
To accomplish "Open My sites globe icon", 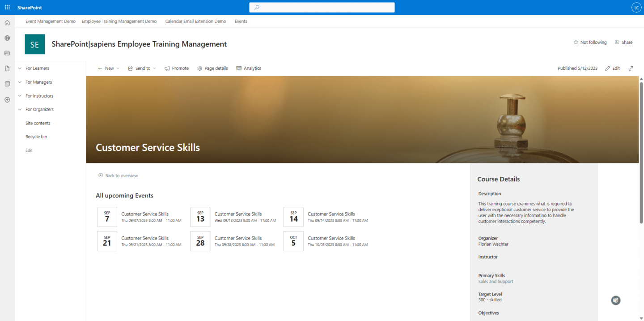I will pyautogui.click(x=7, y=38).
